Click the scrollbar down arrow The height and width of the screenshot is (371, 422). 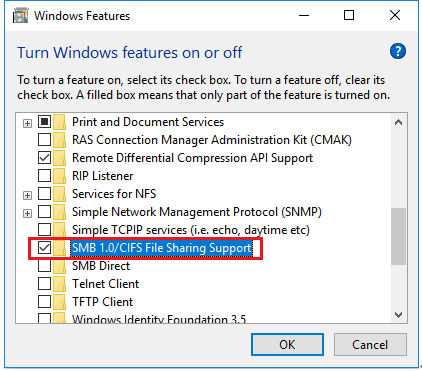[x=398, y=314]
